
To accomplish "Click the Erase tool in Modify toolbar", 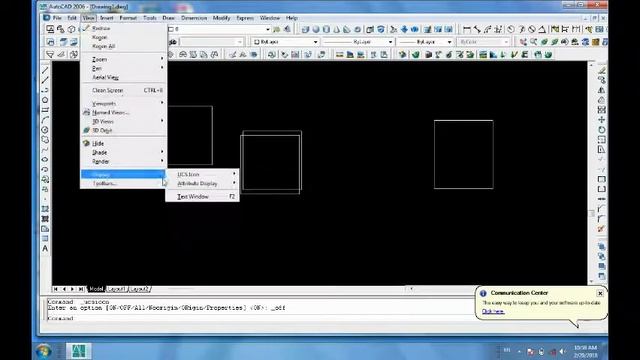I will [x=601, y=70].
